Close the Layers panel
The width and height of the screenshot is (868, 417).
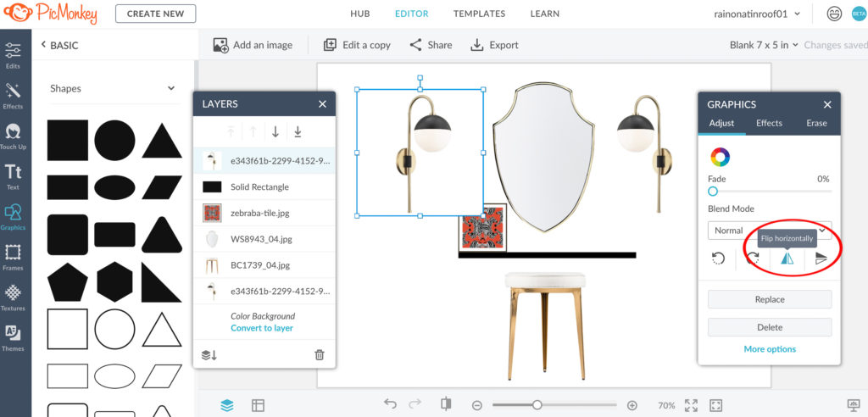pyautogui.click(x=323, y=104)
